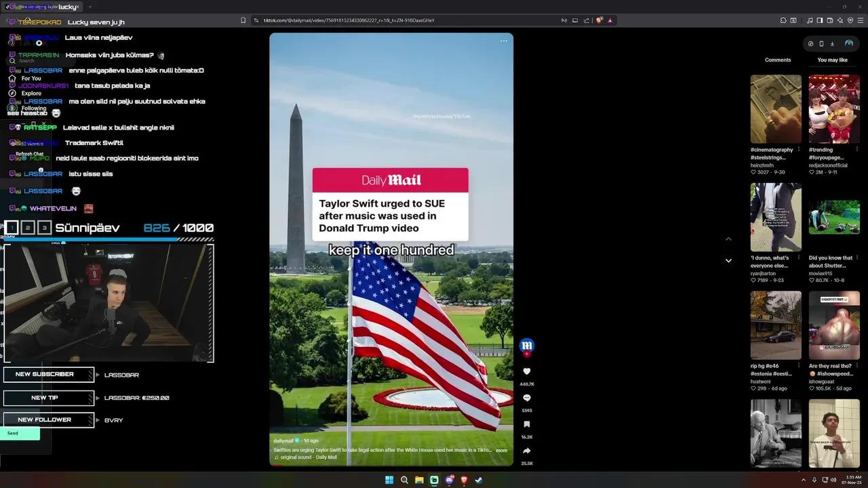Click the Brave Rewards triangle icon
Image resolution: width=868 pixels, height=488 pixels.
pos(610,20)
